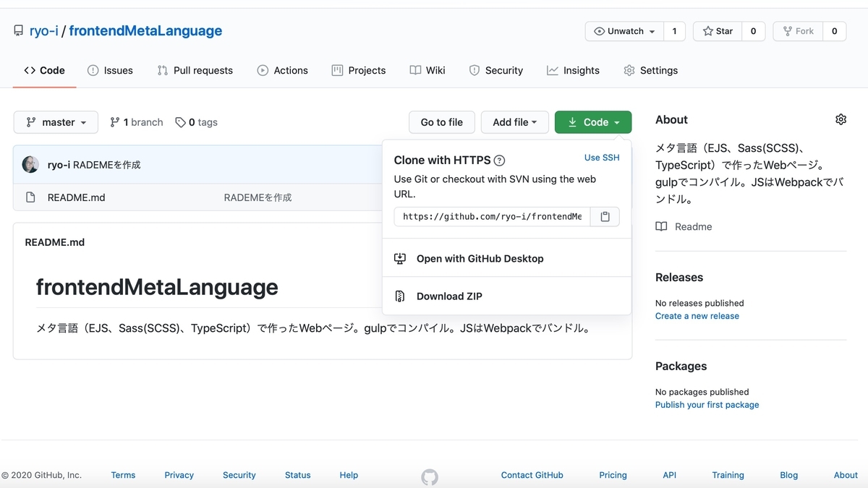Copy clone URL with clipboard icon
The image size is (868, 488).
605,216
